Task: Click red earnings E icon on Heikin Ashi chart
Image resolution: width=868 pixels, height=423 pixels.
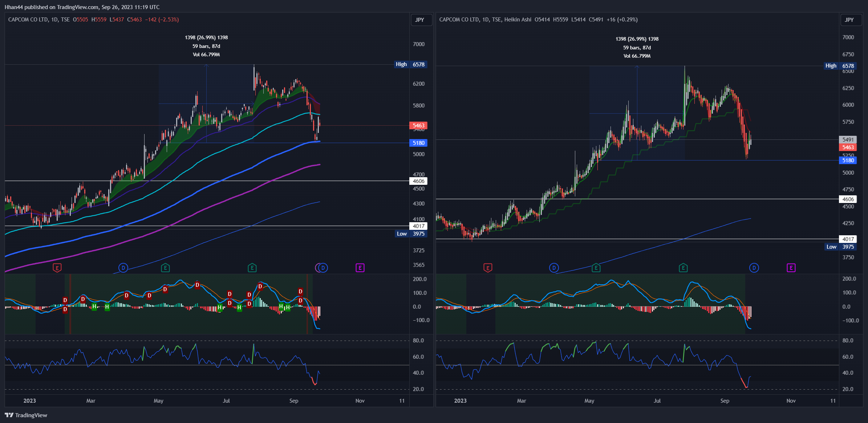Action: coord(488,268)
